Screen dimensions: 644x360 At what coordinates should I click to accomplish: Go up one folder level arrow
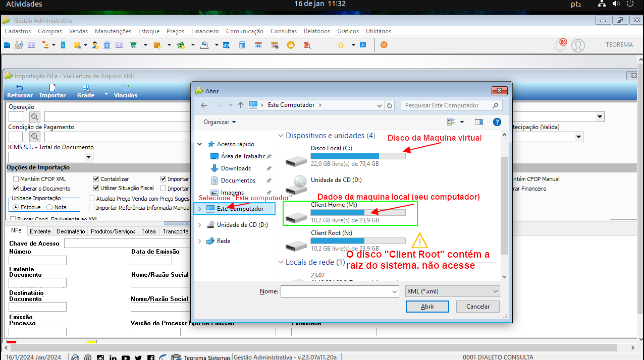240,105
